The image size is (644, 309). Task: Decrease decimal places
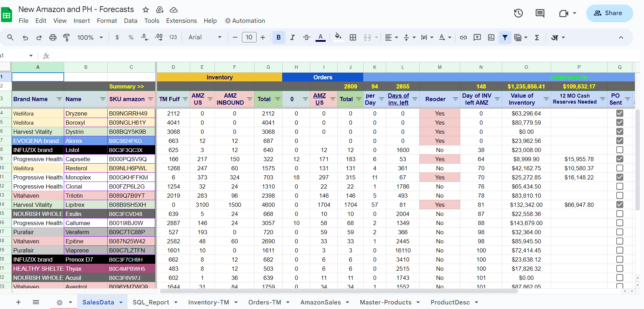(x=144, y=37)
